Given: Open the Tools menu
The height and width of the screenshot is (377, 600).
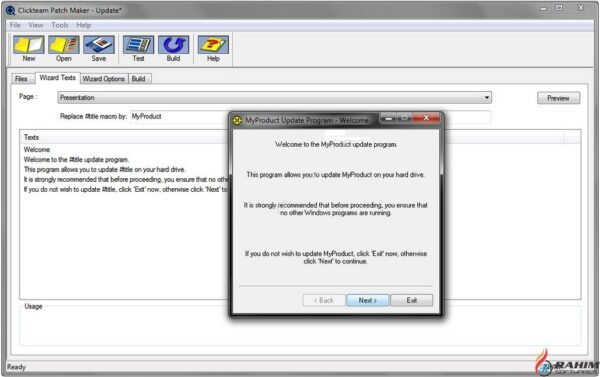Looking at the screenshot, I should tap(60, 25).
